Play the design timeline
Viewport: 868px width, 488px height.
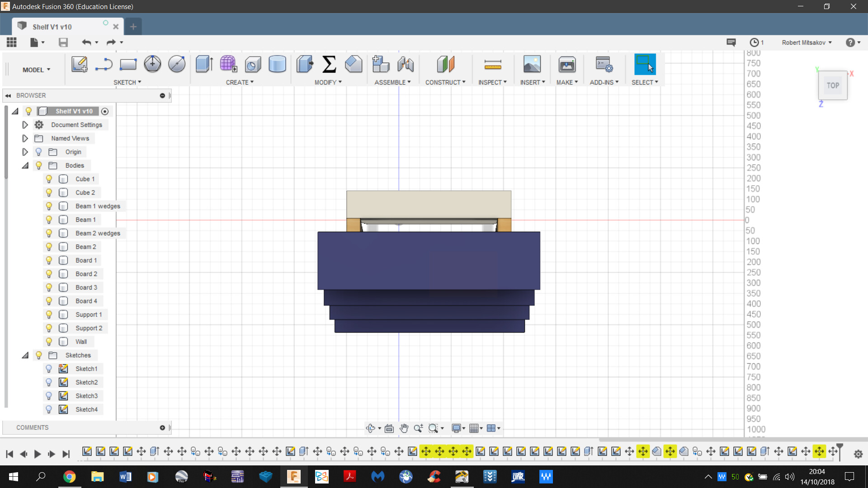point(38,454)
